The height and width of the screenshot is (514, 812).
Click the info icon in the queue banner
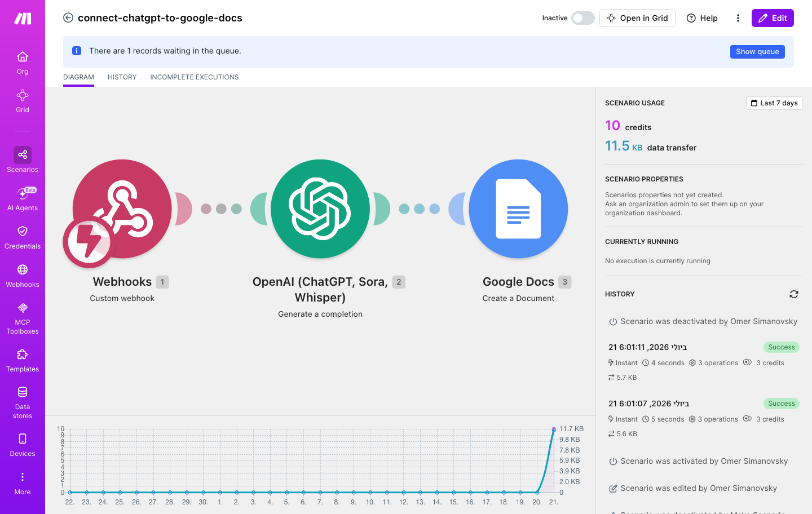coord(77,51)
